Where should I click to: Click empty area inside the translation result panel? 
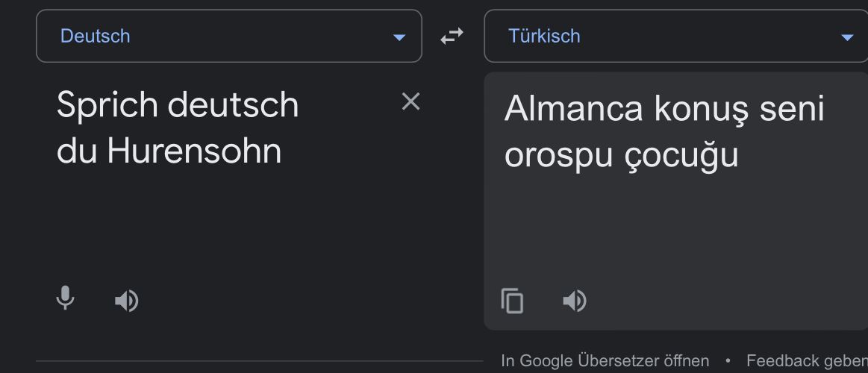pos(672,231)
